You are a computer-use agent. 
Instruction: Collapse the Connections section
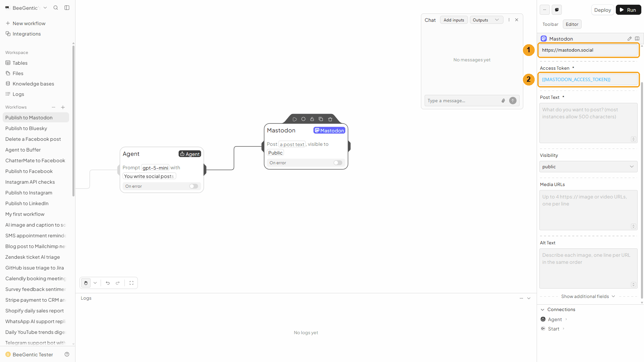click(x=542, y=309)
